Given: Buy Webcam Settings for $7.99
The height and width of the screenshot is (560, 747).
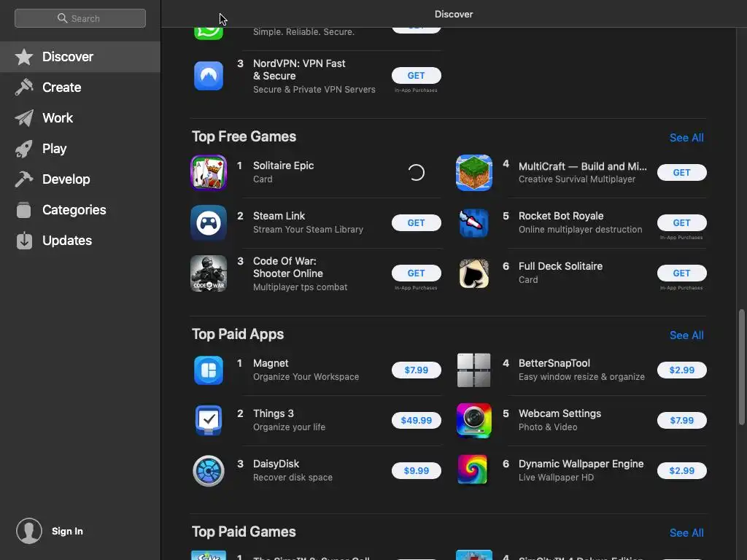Looking at the screenshot, I should click(682, 421).
